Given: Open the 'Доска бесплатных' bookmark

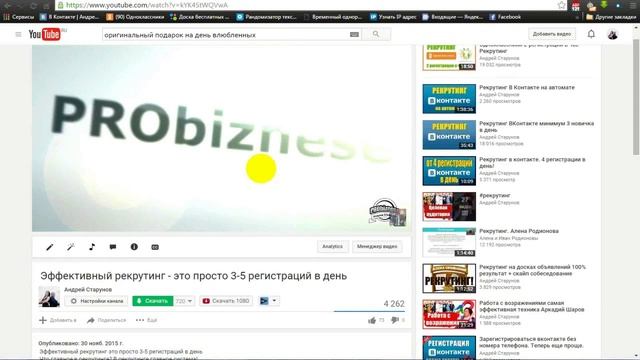Looking at the screenshot, I should (200, 17).
